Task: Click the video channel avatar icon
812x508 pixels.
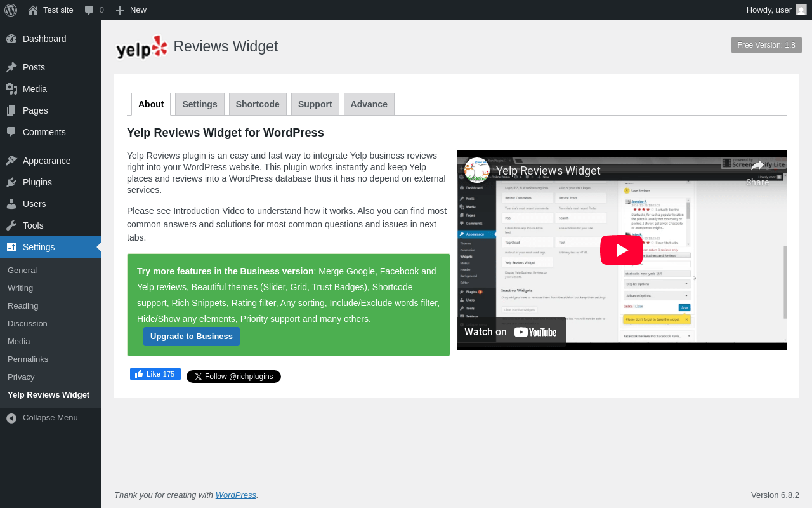Action: (477, 170)
